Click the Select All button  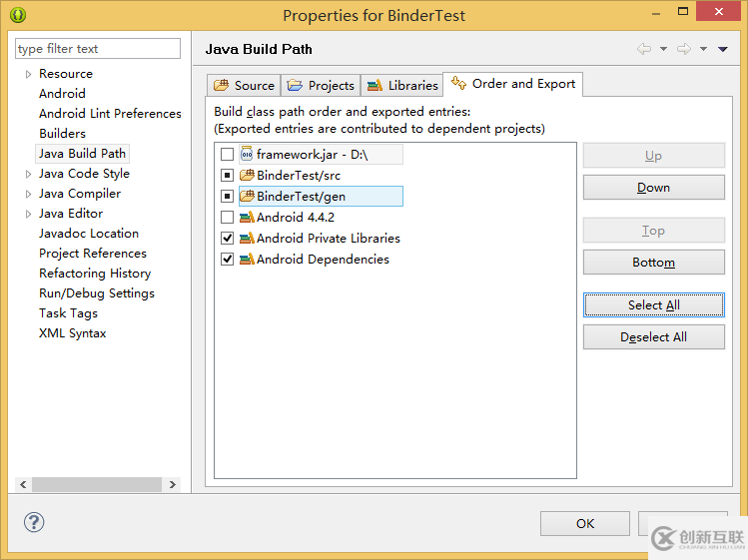[653, 304]
